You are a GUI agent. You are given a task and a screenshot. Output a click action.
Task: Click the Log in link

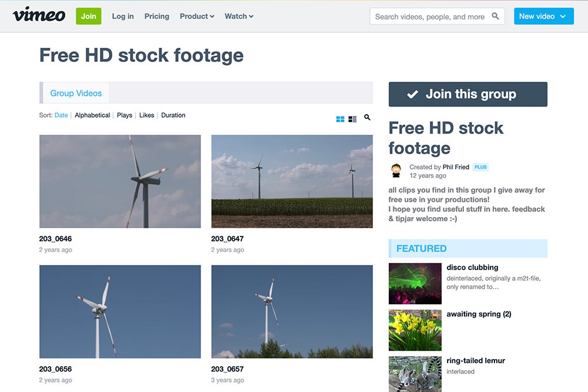[123, 16]
